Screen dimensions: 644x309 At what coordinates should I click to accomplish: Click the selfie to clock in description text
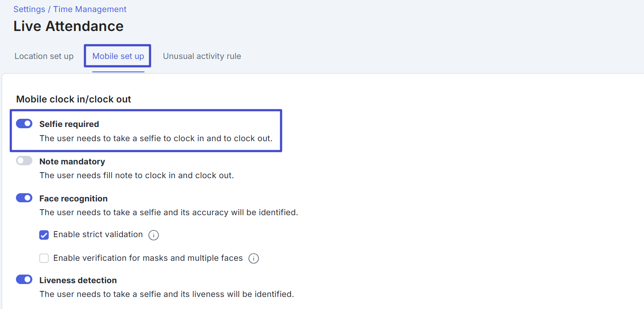point(156,139)
